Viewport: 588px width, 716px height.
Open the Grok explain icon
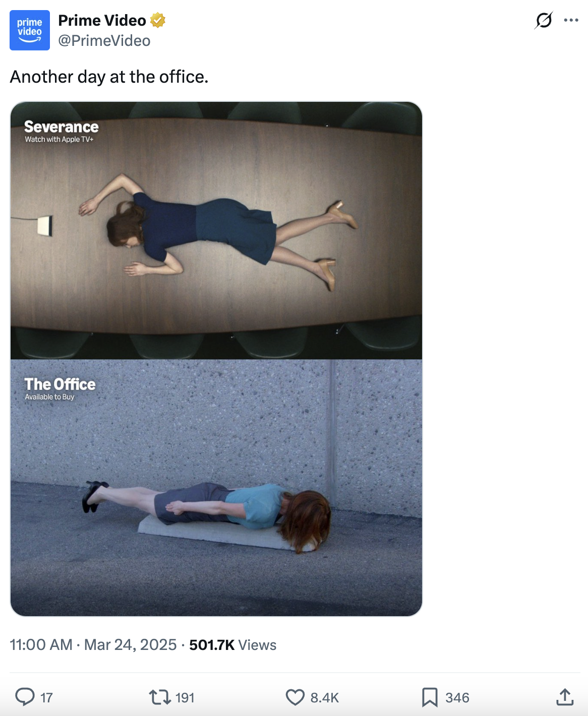coord(544,20)
